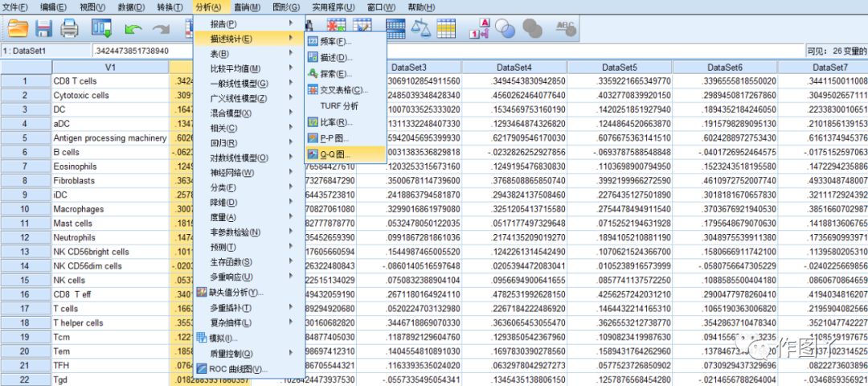Click the 'NK CD56bright cells' cell

(110, 252)
